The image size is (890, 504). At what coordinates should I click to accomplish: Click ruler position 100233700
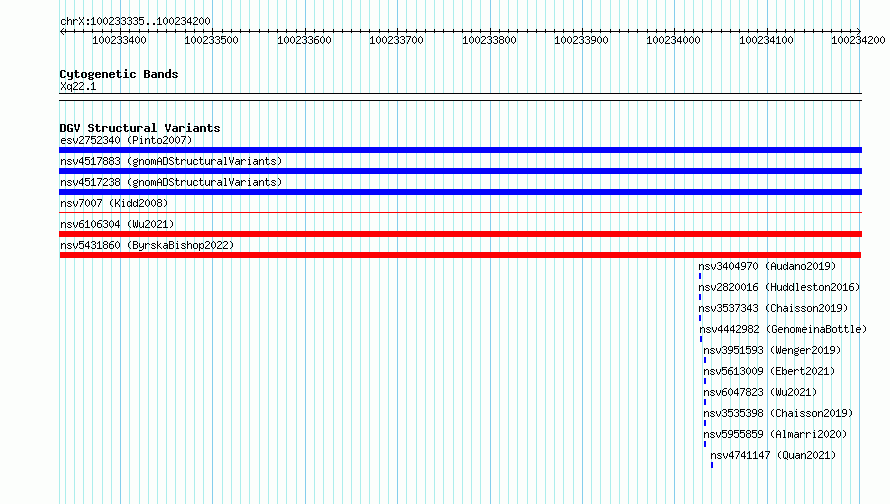coord(396,40)
